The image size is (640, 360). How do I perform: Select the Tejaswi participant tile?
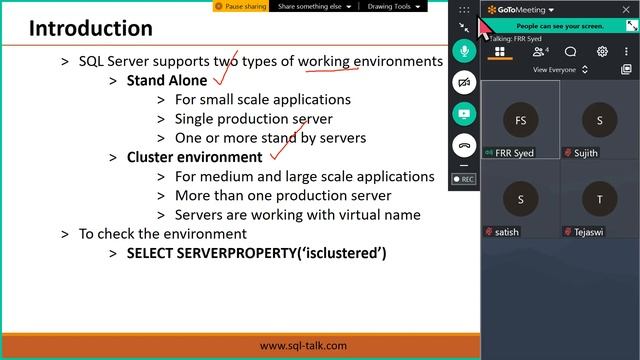pos(600,199)
